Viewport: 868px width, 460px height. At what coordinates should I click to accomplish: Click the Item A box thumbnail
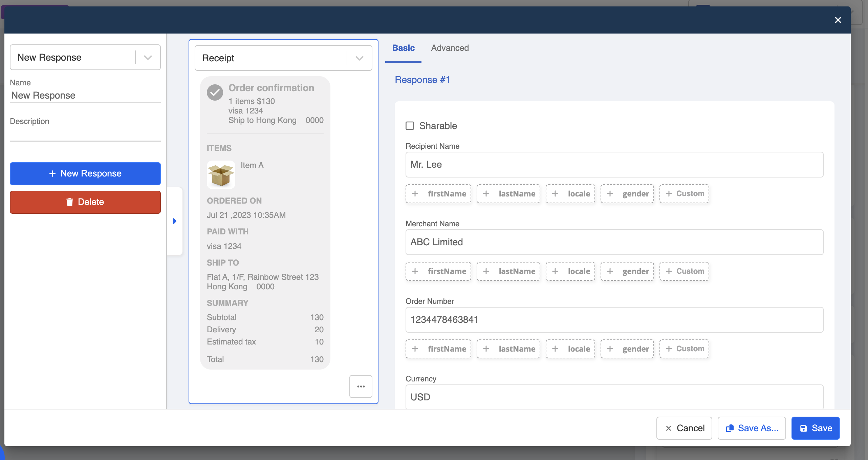click(221, 175)
